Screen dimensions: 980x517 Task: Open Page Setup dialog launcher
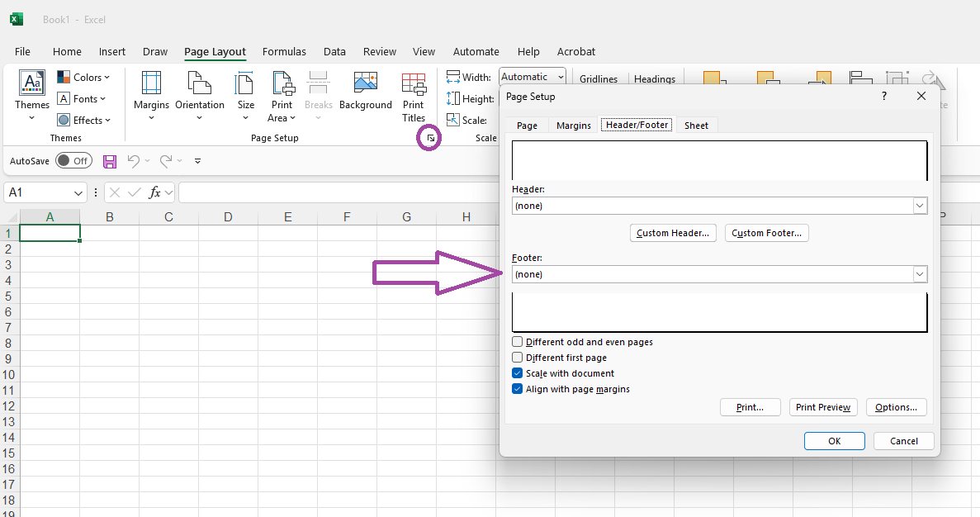click(431, 138)
